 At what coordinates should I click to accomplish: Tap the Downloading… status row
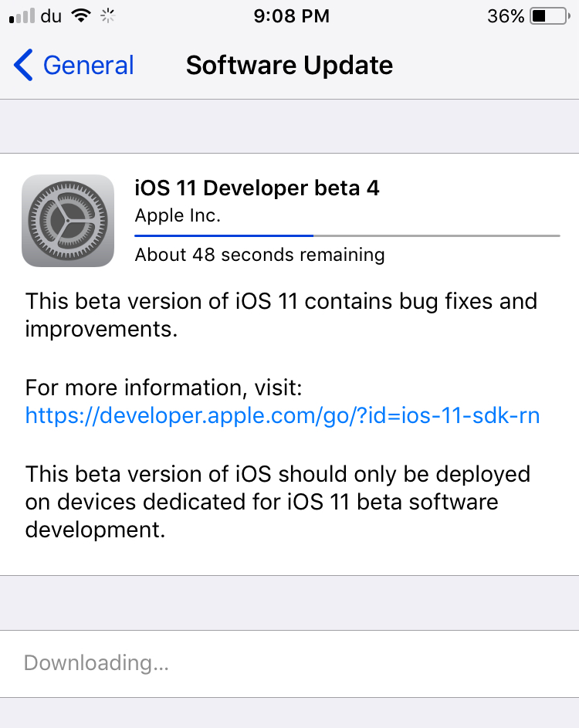tap(289, 663)
